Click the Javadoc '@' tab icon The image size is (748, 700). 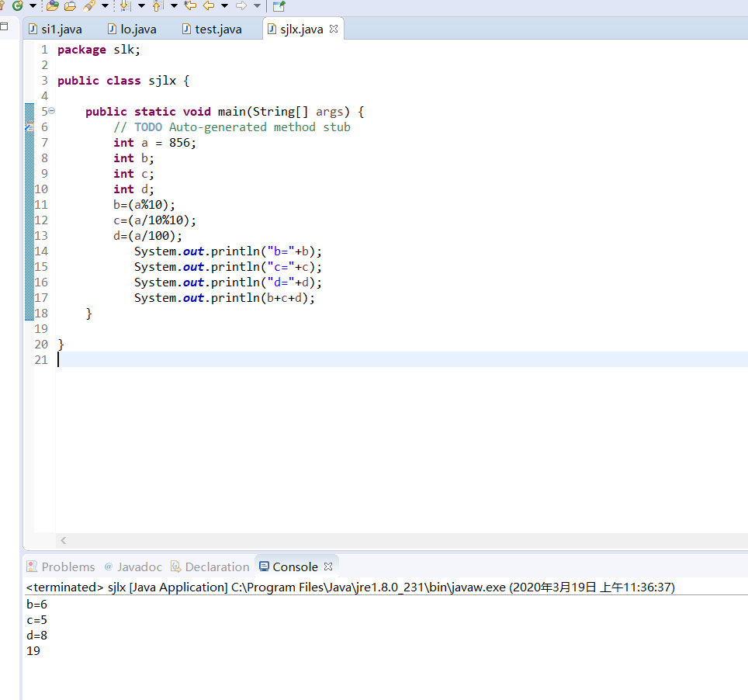pyautogui.click(x=109, y=567)
